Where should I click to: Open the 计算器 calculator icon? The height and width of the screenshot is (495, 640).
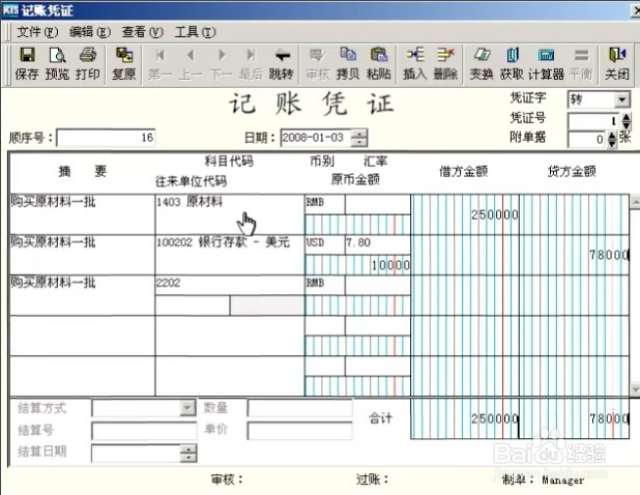pyautogui.click(x=546, y=64)
